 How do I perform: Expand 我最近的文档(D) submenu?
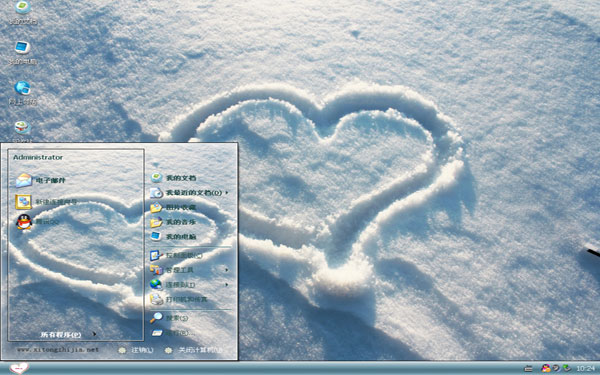tap(189, 192)
